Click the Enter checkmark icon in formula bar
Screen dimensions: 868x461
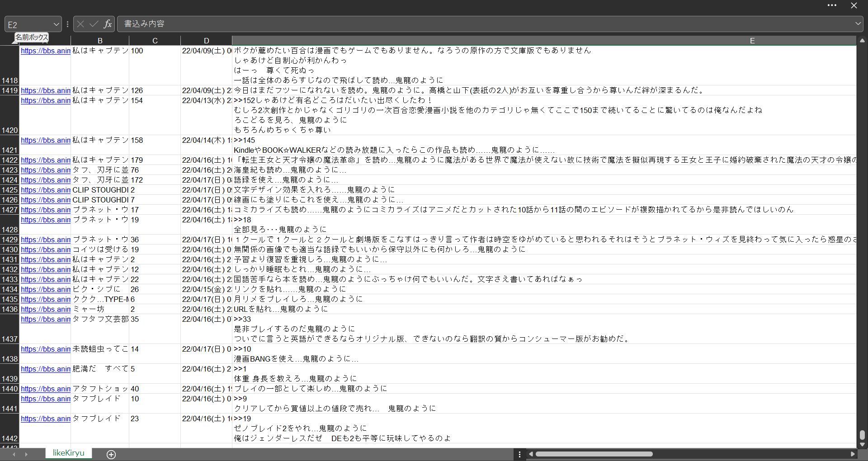tap(94, 24)
